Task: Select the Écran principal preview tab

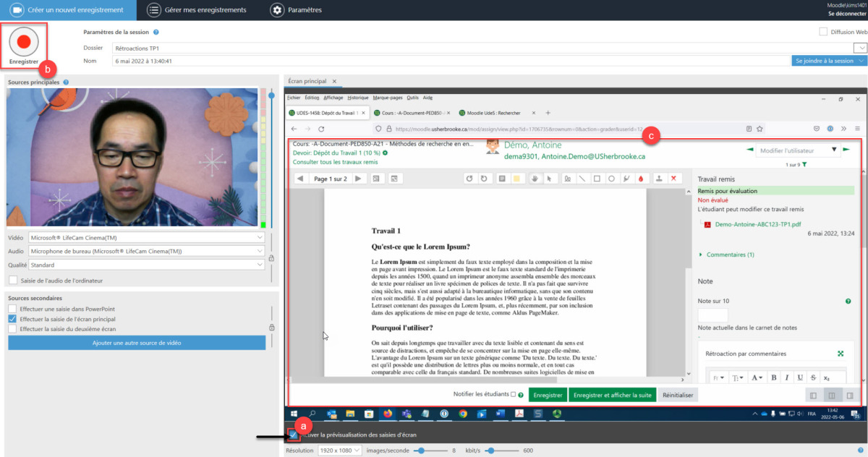Action: click(x=307, y=81)
